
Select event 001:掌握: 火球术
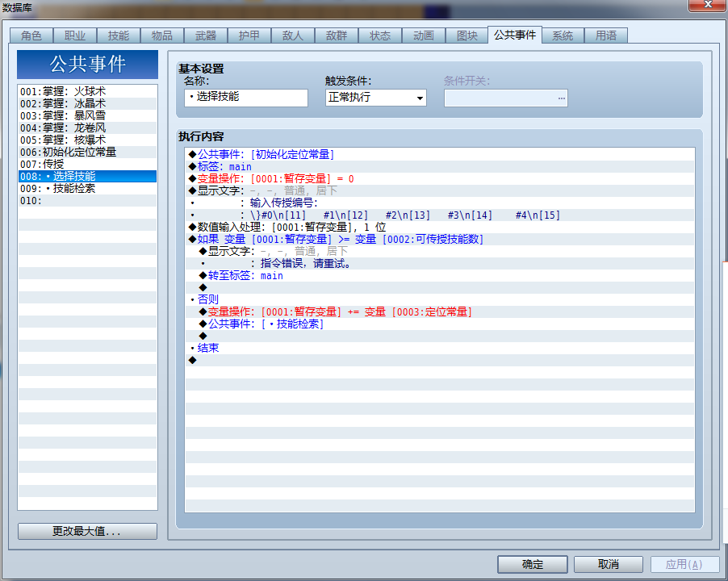tap(87, 91)
